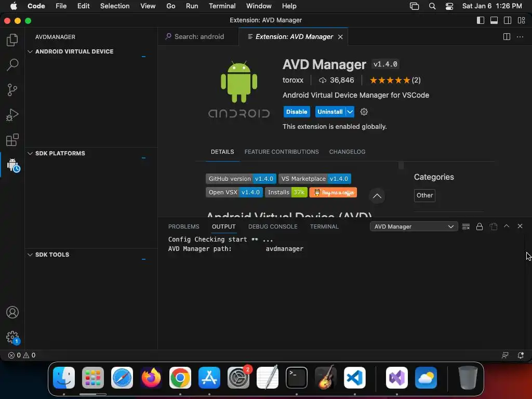The height and width of the screenshot is (399, 532).
Task: Disable the AVD Manager extension
Action: pyautogui.click(x=297, y=112)
